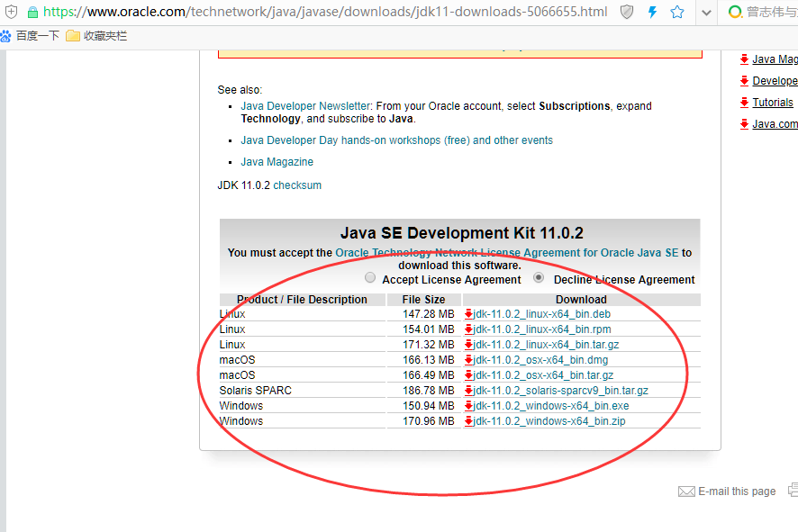Download jdk-11.0.2_solaris-sparcv9_bin.tar.gz
Viewport: 798px width, 532px height.
point(561,391)
